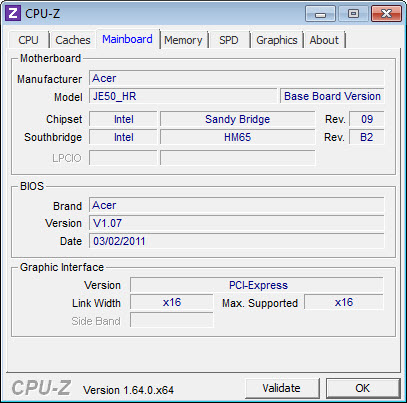Screen dimensions: 407x403
Task: Switch to the Graphics tab
Action: [x=277, y=40]
